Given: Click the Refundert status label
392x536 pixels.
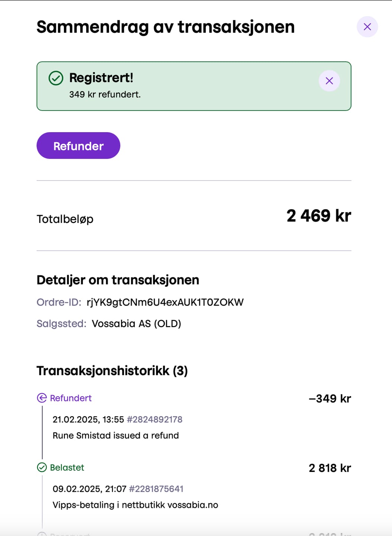Looking at the screenshot, I should tap(71, 398).
